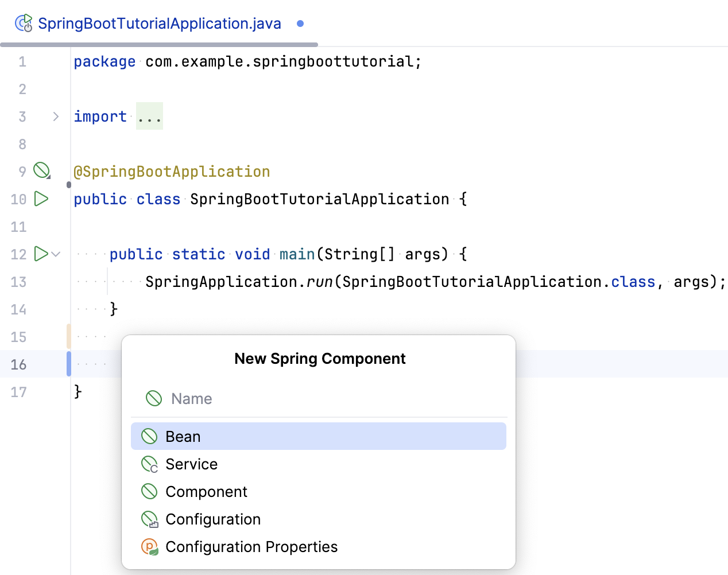
Task: Click the Service icon with C badge
Action: pos(149,464)
